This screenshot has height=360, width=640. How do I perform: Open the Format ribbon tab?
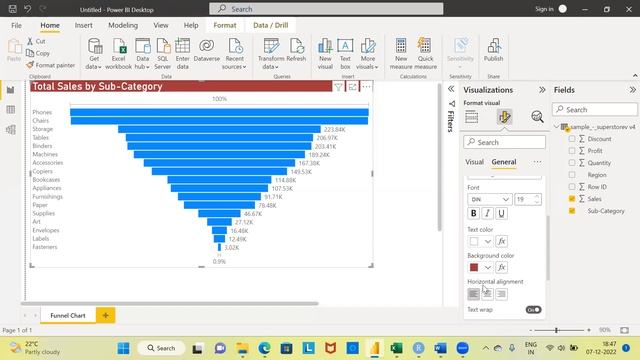coord(225,25)
